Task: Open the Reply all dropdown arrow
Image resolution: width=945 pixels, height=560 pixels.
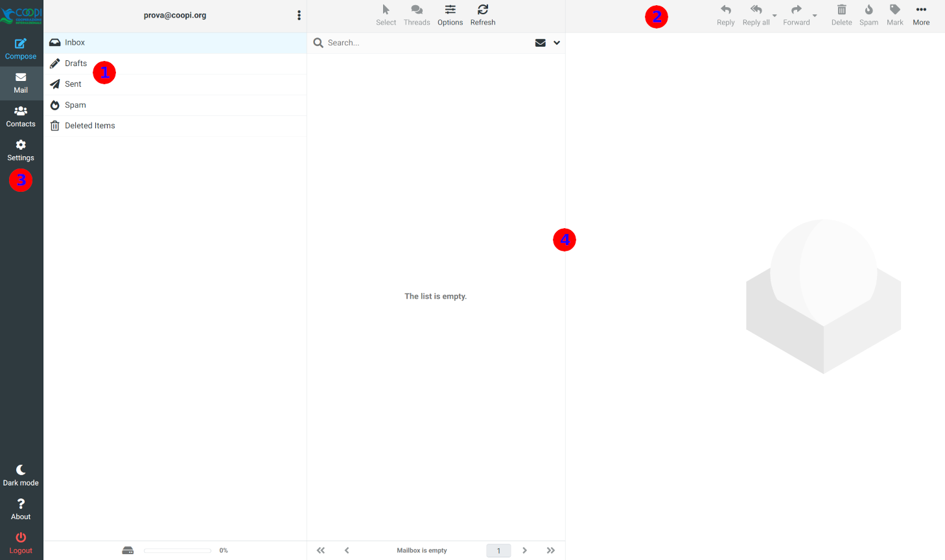Action: pos(775,16)
